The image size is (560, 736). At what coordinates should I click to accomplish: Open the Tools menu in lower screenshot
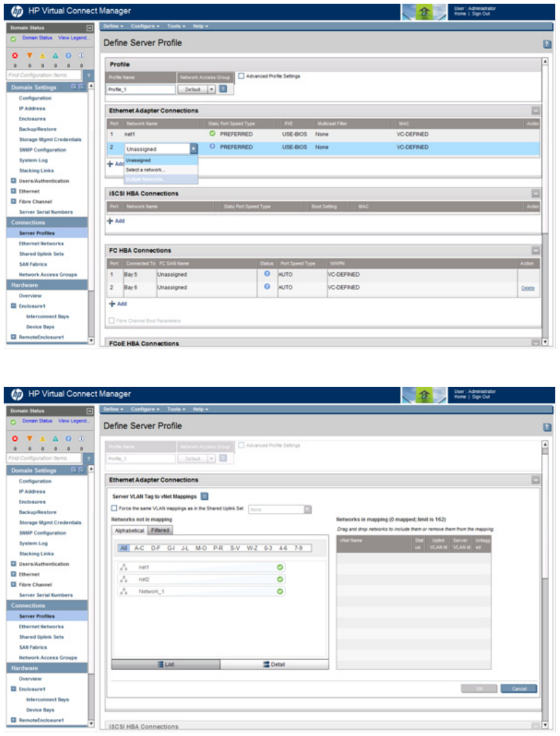click(176, 410)
